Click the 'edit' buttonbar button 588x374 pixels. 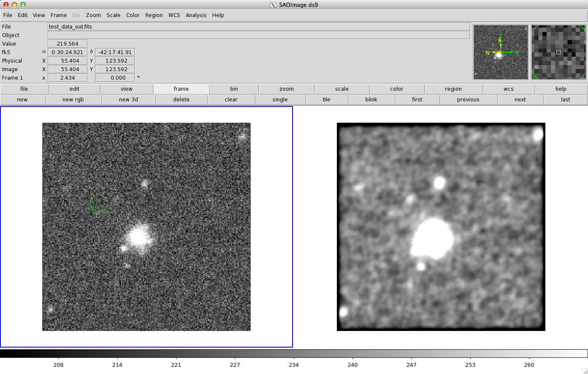pyautogui.click(x=75, y=89)
